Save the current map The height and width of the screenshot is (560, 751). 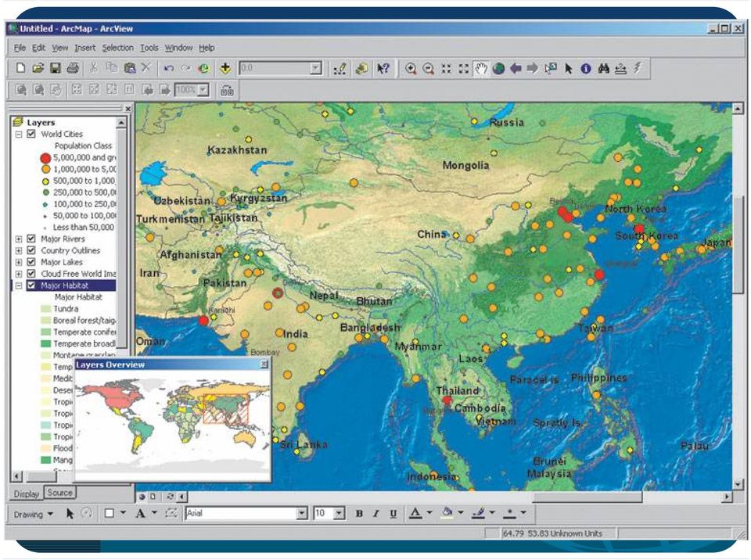pyautogui.click(x=55, y=68)
